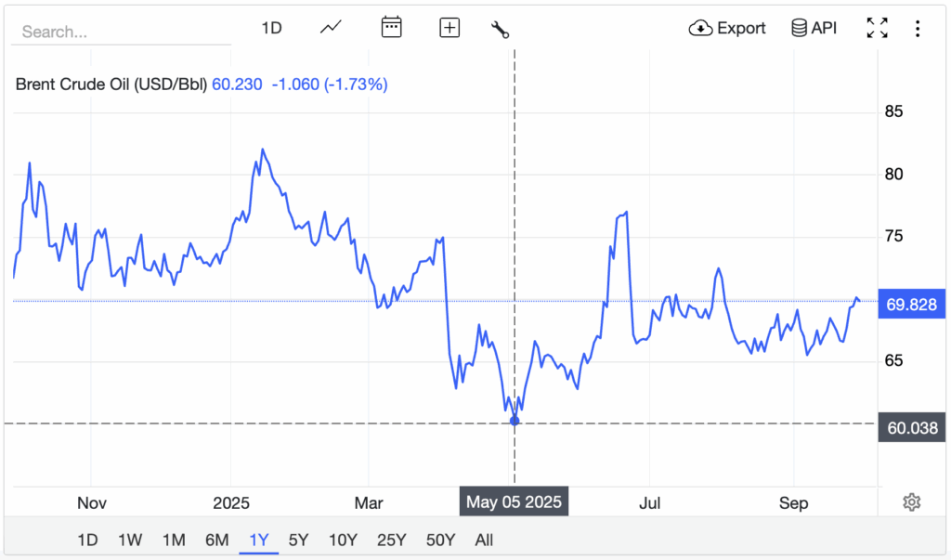
Task: Open the 1D interval dropdown
Action: [x=271, y=27]
